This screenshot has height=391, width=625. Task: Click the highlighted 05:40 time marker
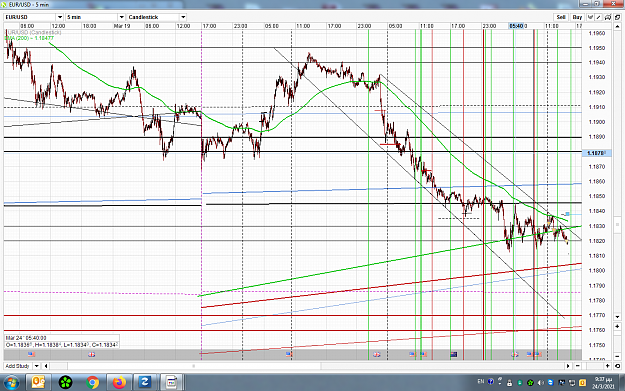click(x=516, y=26)
